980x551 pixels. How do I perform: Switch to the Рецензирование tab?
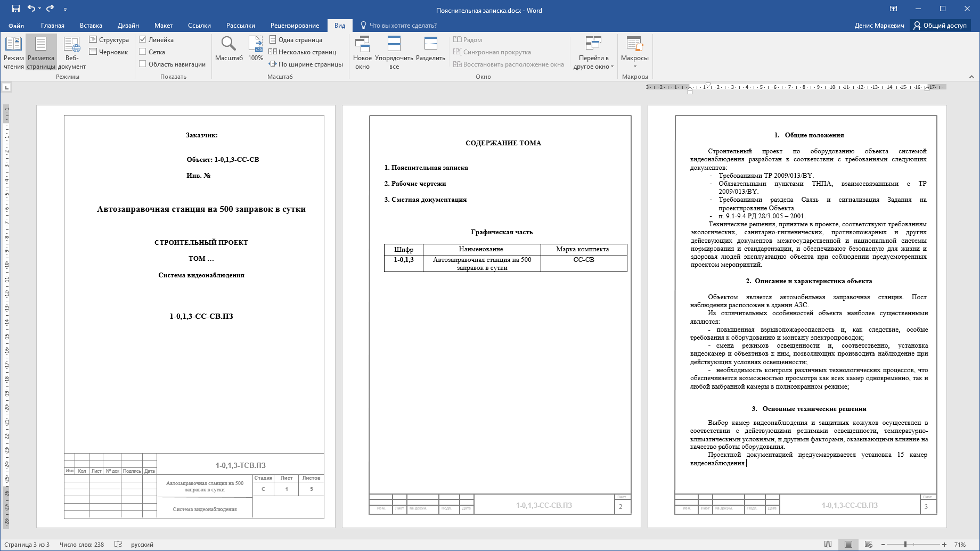295,25
